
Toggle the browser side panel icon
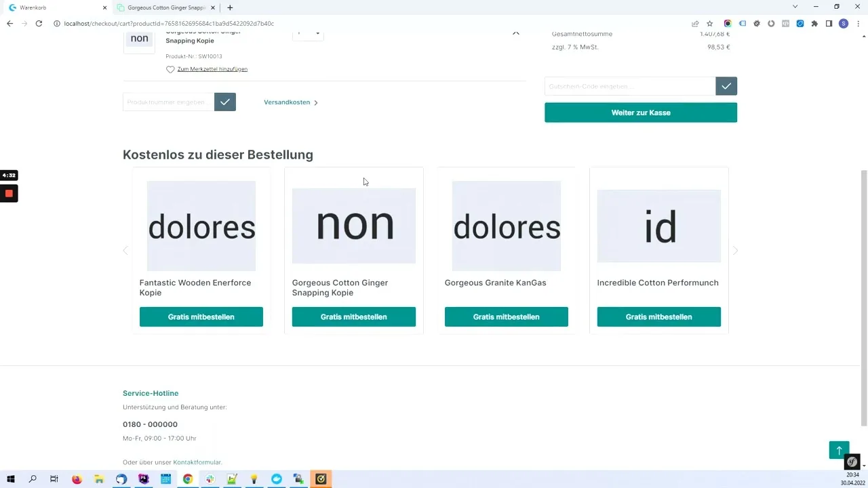pos(829,24)
